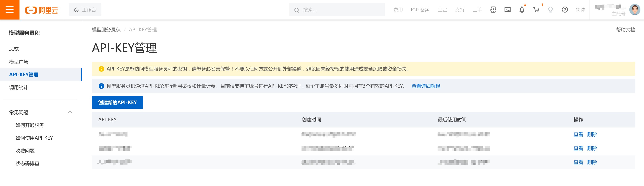This screenshot has height=186, width=644.
Task: Click 删除 for the second API key
Action: 592,148
